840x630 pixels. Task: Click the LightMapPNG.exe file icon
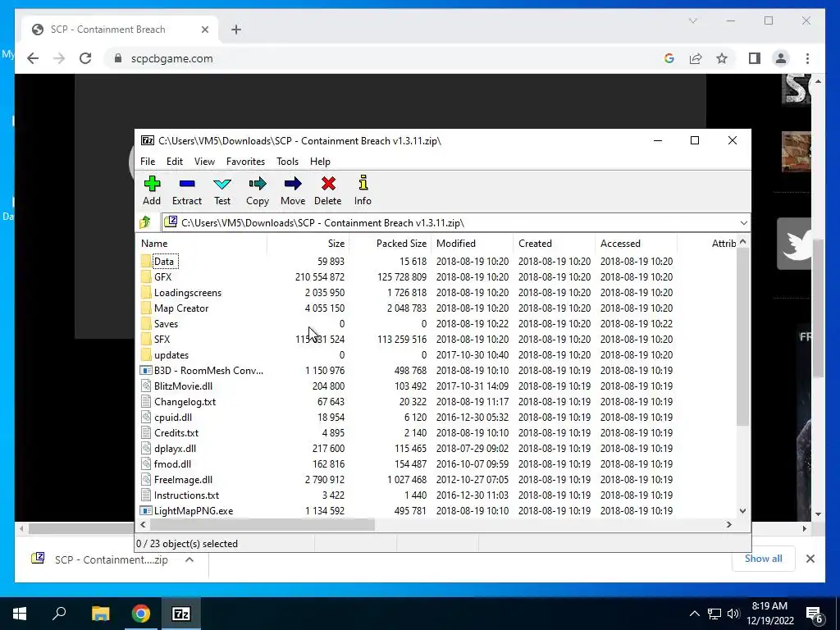[146, 510]
